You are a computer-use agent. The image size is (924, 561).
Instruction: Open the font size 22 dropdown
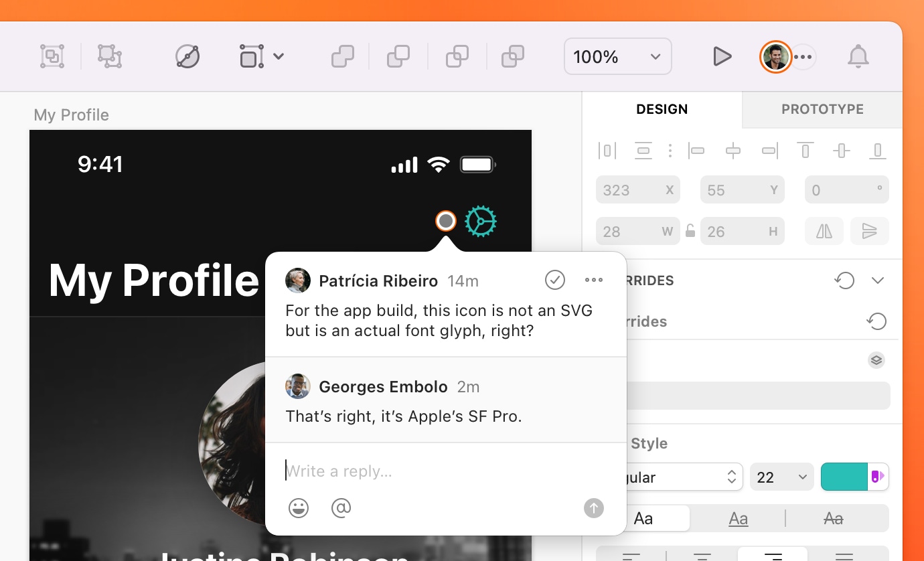[781, 477]
